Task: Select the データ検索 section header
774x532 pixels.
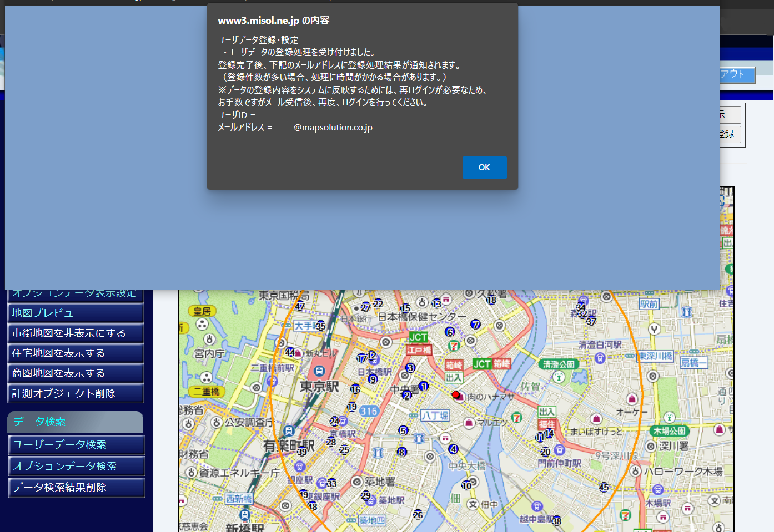Action: 76,422
